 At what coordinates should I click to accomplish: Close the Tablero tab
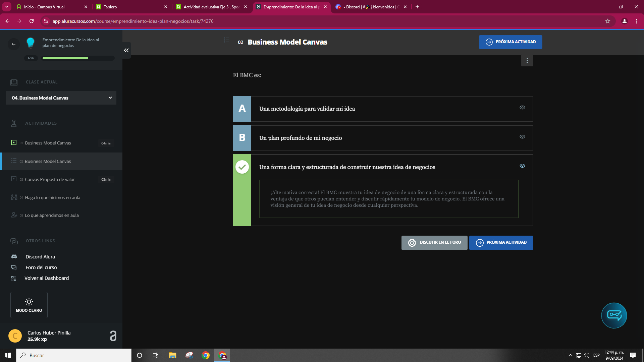(x=165, y=7)
